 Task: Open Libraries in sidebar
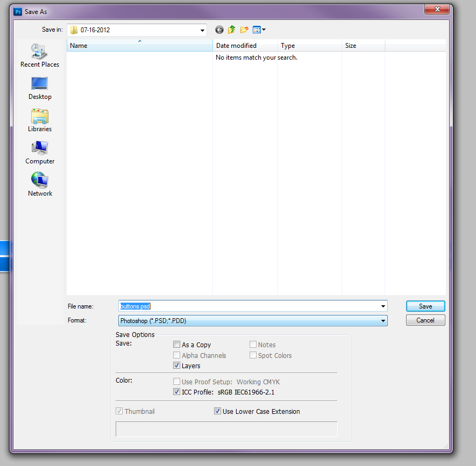click(40, 120)
